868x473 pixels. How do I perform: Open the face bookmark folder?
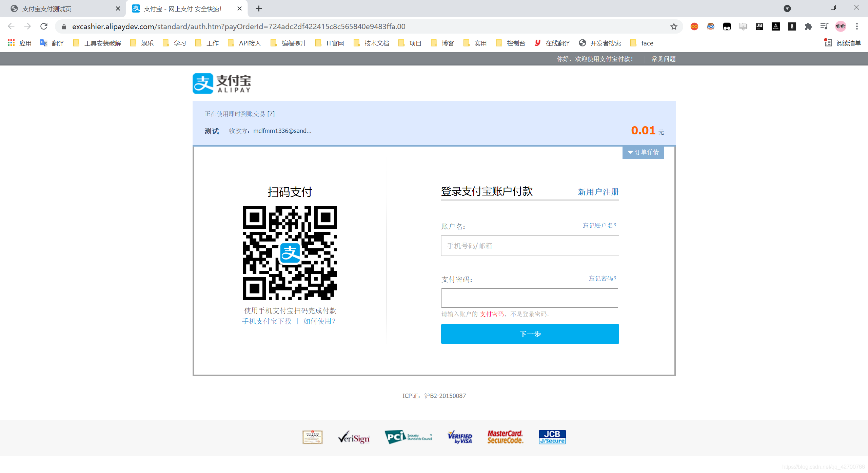tap(642, 43)
